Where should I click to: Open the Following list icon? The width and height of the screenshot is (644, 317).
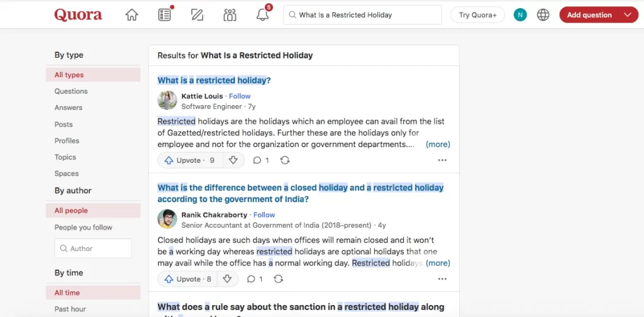(165, 15)
